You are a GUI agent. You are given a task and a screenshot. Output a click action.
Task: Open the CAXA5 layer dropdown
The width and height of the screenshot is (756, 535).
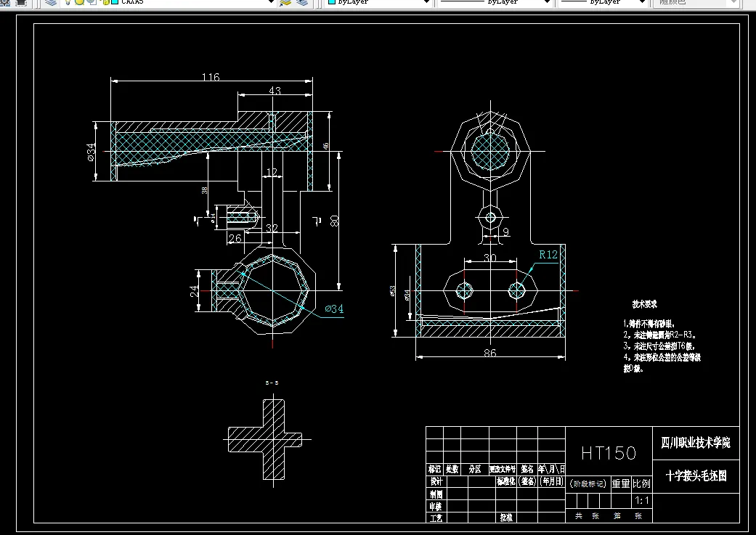tap(272, 2)
